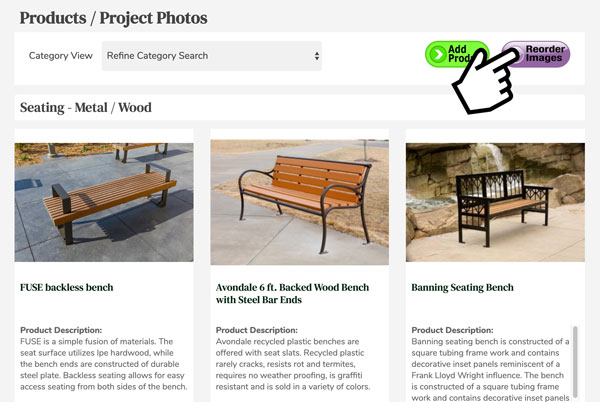Viewport: 600px width, 402px height.
Task: Click the Category View label
Action: [x=61, y=56]
